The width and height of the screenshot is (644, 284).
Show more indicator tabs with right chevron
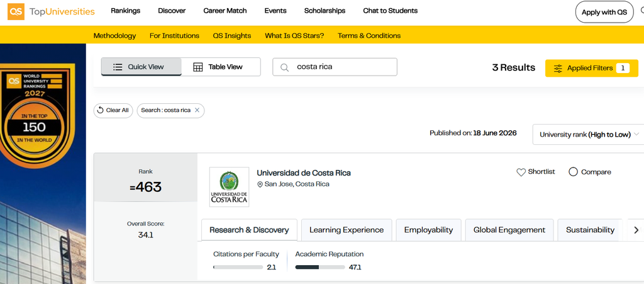click(x=636, y=230)
